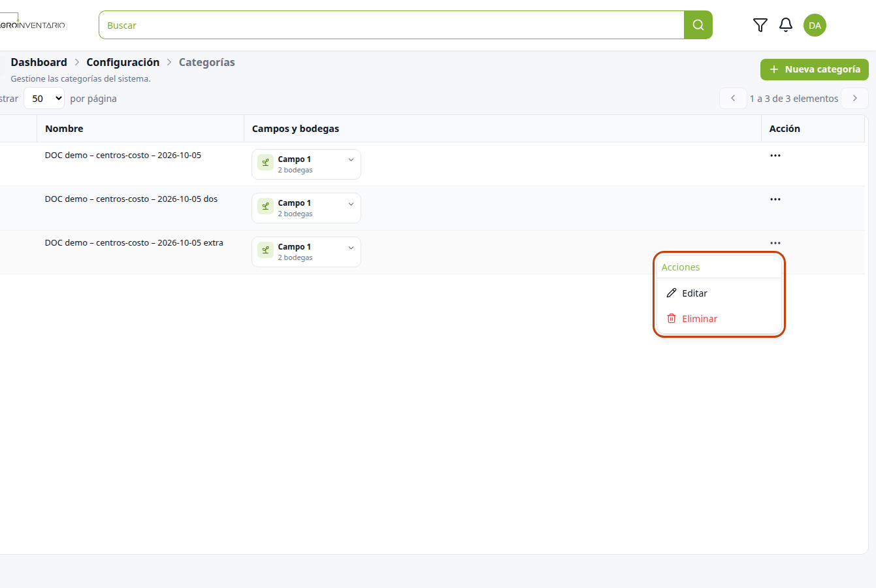Expand Campo 1 chevron in first row
Image resolution: width=876 pixels, height=588 pixels.
351,160
